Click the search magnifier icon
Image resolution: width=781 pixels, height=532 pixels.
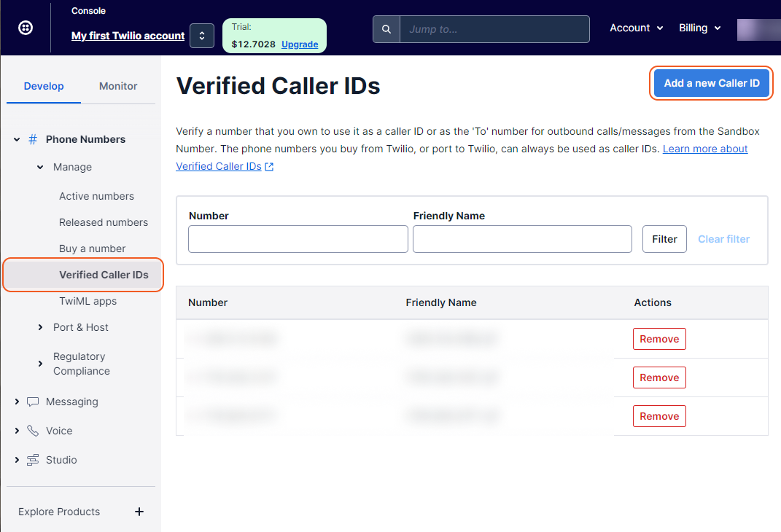tap(386, 29)
